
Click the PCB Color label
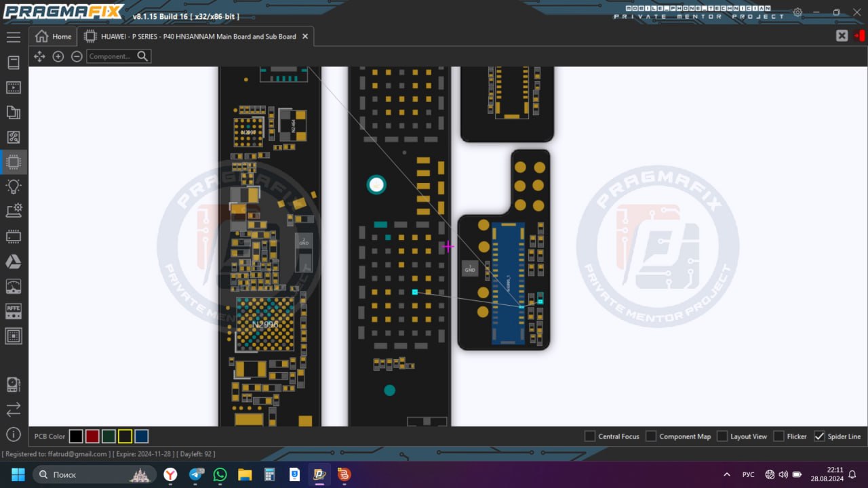pyautogui.click(x=50, y=436)
